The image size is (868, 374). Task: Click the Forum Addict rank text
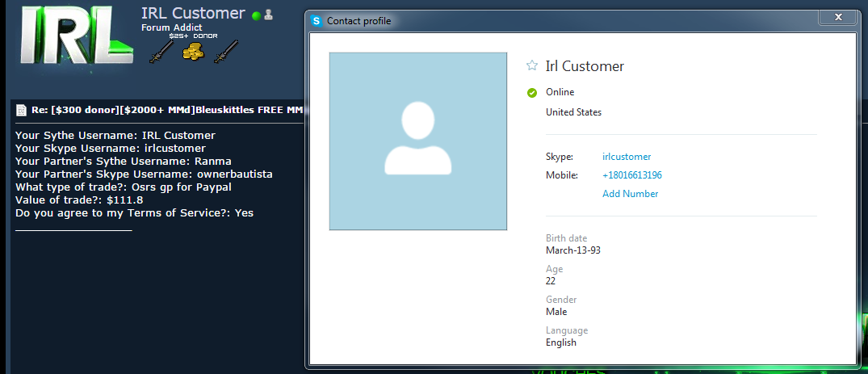coord(172,27)
